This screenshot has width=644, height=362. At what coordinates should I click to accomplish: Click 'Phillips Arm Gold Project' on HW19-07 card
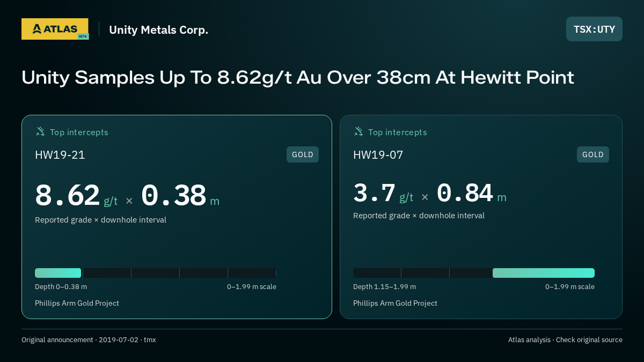[x=395, y=303]
